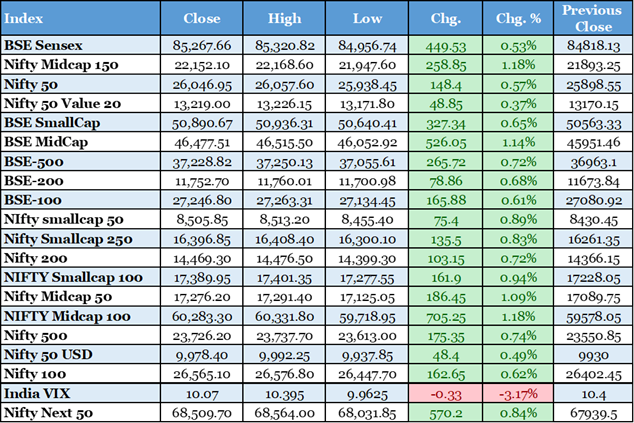
Task: Click the Chg. column header
Action: (x=445, y=18)
